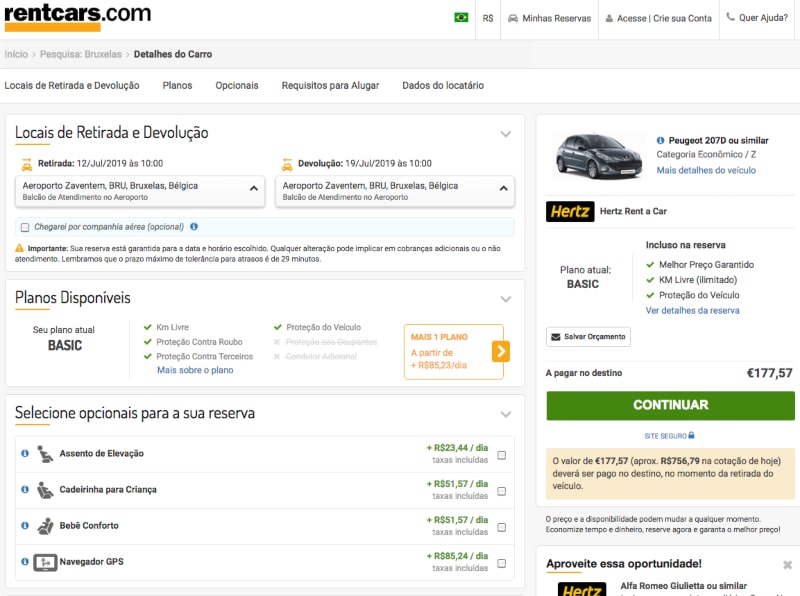Click info icon for Navegador GPS
800x596 pixels.
[x=24, y=561]
